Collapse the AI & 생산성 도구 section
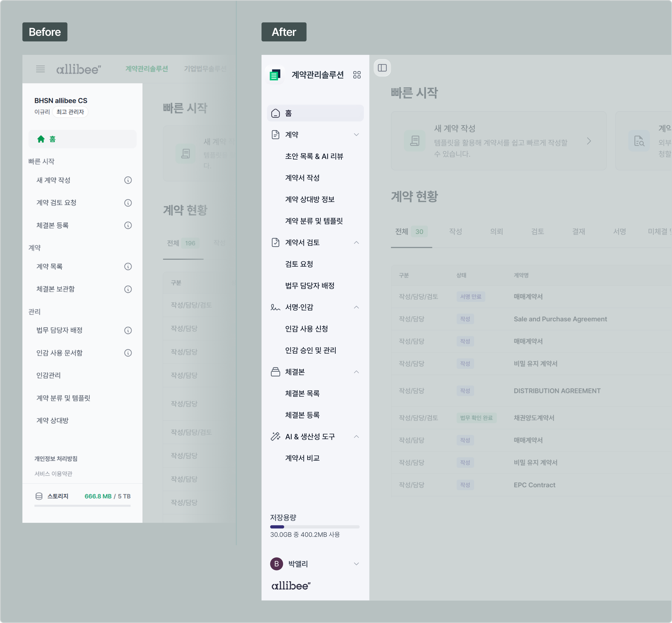 click(356, 437)
